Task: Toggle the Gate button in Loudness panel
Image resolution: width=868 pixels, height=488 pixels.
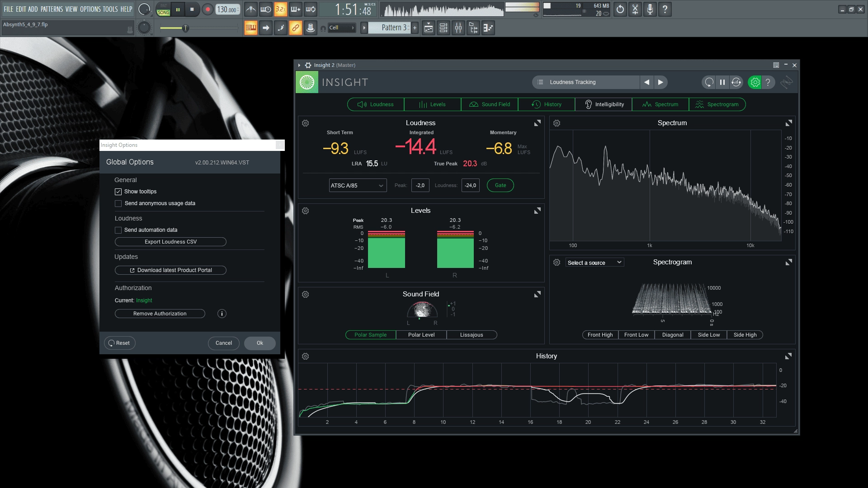Action: click(500, 185)
